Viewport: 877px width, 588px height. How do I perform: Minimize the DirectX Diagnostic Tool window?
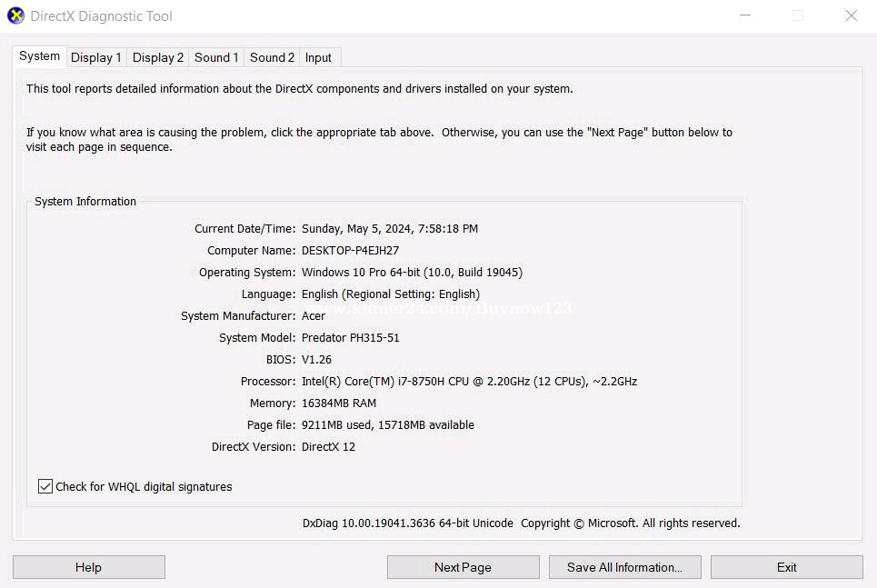[x=745, y=15]
